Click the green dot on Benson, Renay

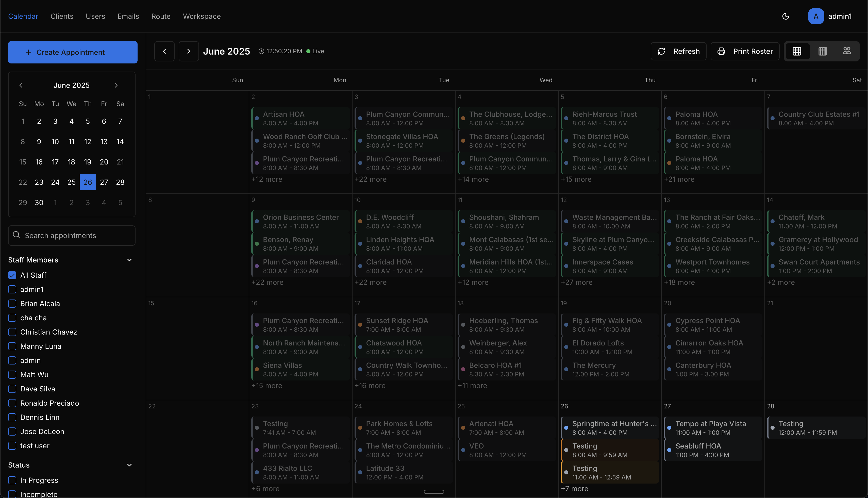pyautogui.click(x=257, y=244)
